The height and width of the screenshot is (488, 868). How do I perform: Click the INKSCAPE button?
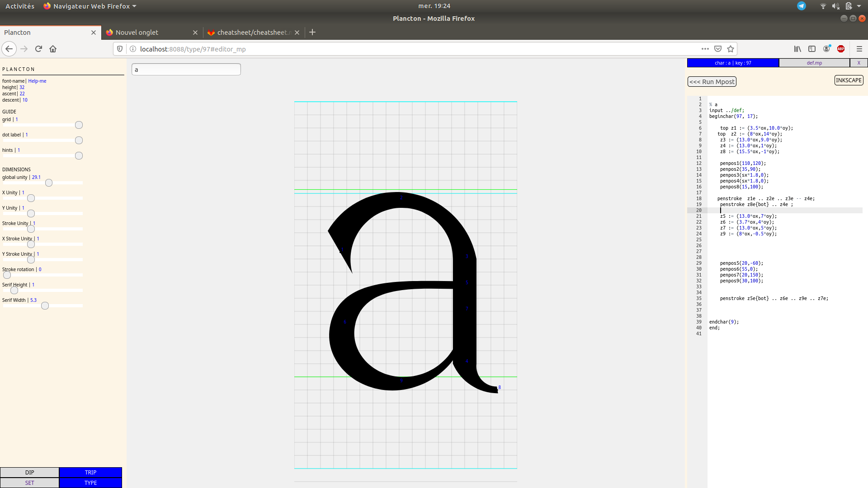[x=849, y=80]
